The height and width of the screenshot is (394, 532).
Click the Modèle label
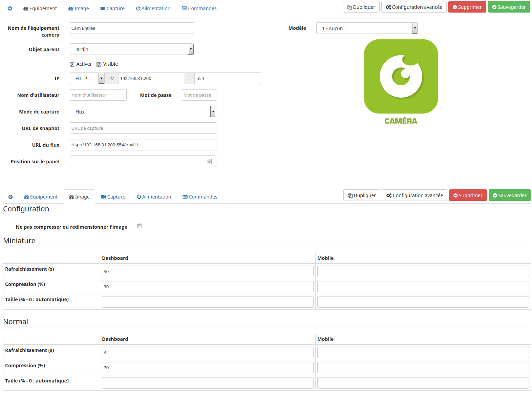(297, 28)
